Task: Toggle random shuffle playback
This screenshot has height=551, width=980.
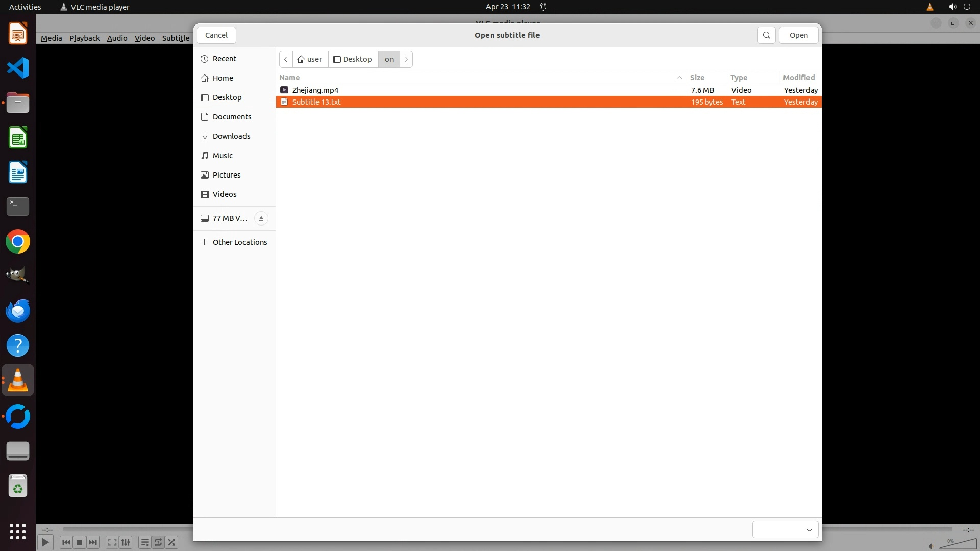Action: [172, 542]
